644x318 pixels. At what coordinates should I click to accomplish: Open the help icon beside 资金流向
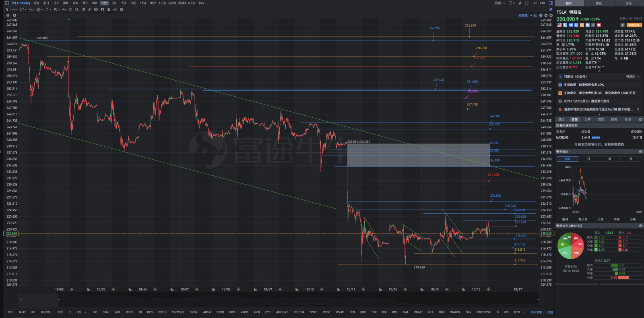(x=640, y=152)
